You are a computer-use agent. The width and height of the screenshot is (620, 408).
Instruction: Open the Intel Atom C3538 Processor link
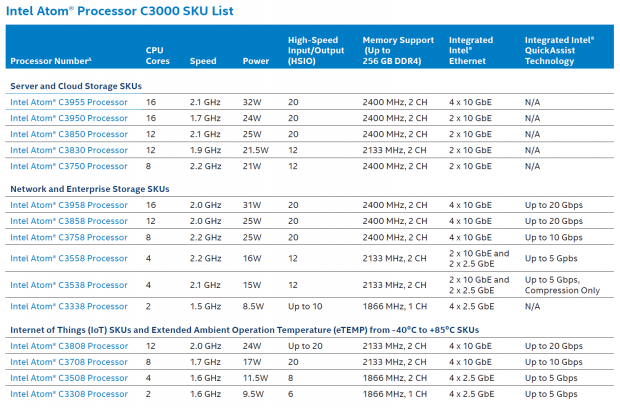(x=69, y=285)
